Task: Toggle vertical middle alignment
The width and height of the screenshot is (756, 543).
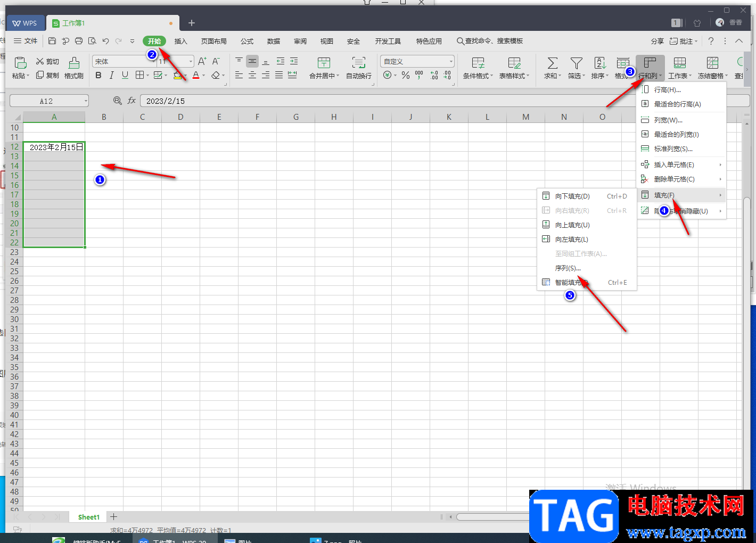Action: click(252, 61)
